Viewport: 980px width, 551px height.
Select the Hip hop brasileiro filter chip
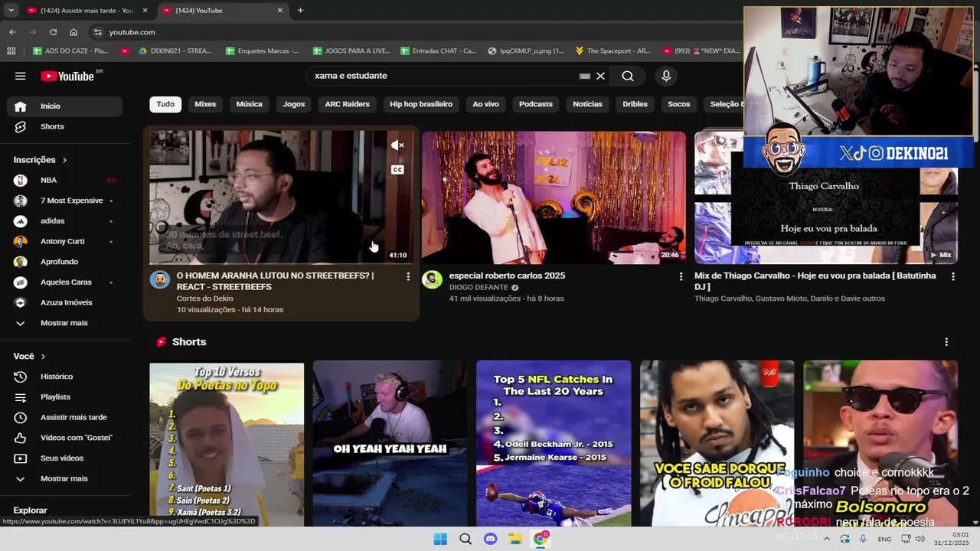[x=421, y=104]
